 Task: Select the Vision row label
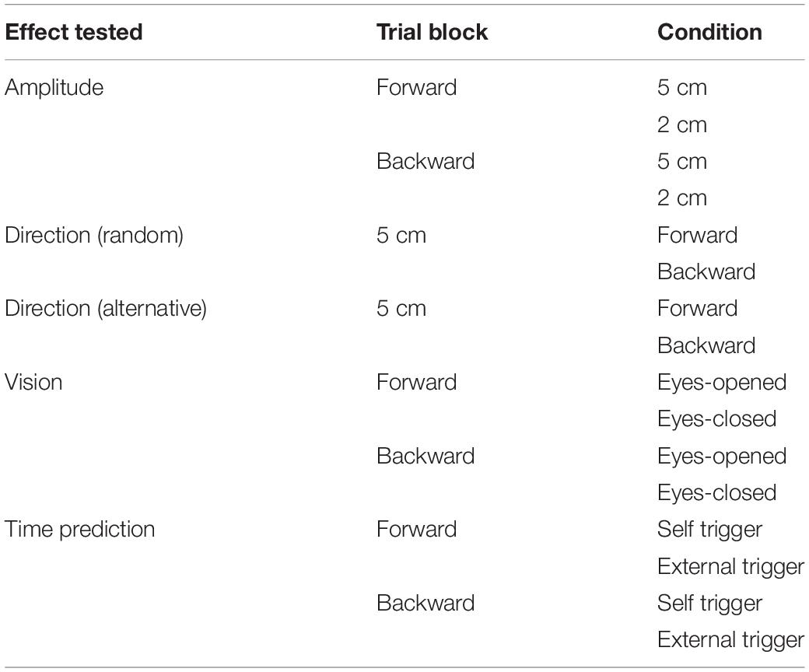point(33,382)
